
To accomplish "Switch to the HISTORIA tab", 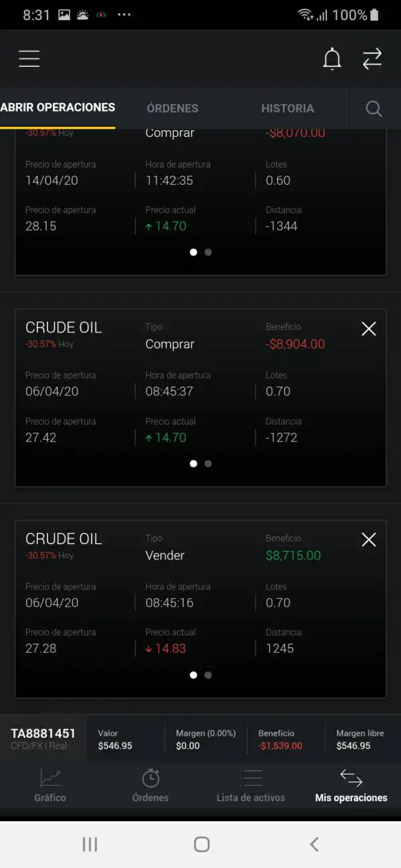I will pos(287,108).
